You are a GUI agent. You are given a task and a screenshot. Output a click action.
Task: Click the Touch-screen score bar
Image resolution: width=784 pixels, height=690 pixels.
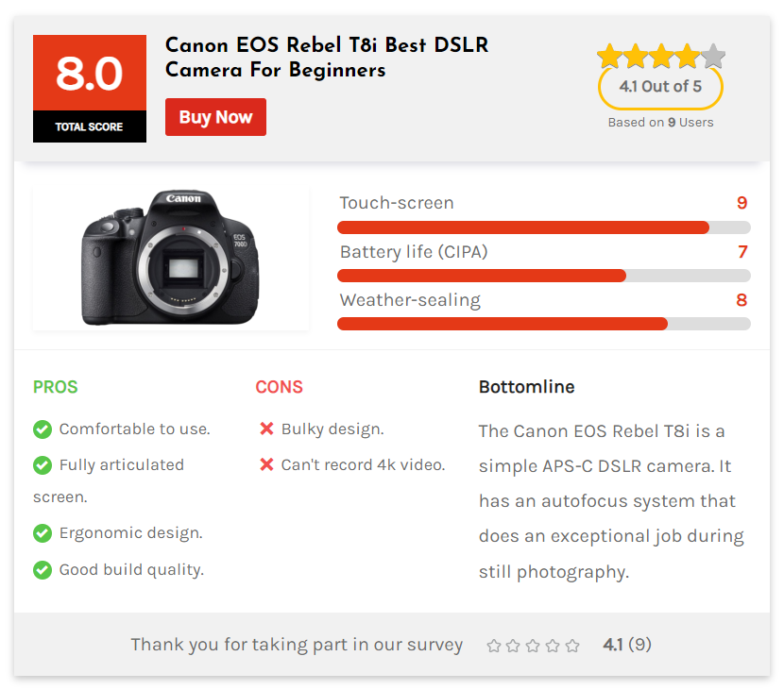(x=543, y=227)
